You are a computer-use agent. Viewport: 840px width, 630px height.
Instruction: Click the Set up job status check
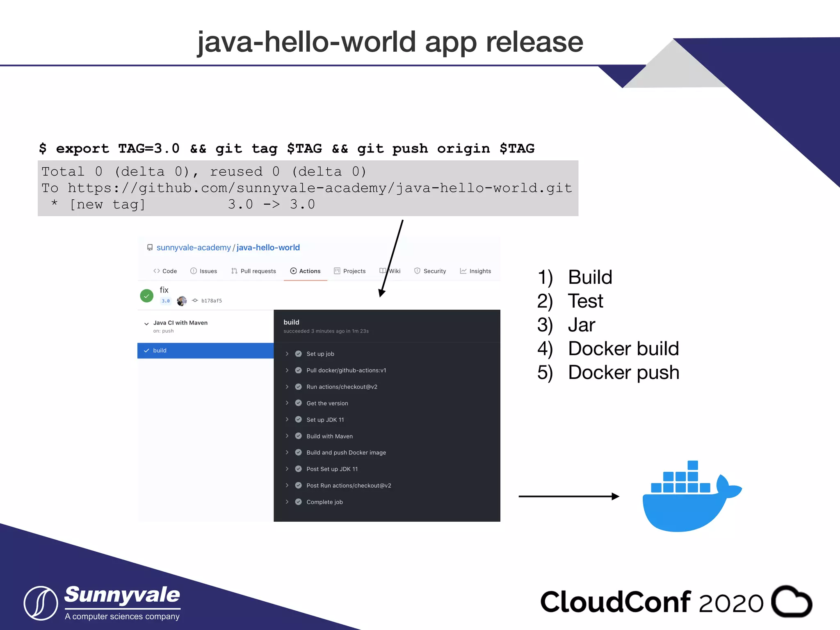(x=299, y=354)
